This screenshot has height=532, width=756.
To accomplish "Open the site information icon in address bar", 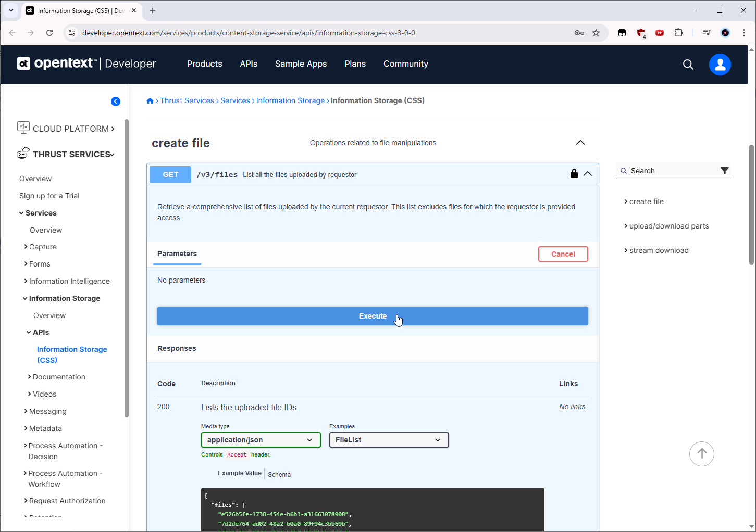I will pos(72,33).
